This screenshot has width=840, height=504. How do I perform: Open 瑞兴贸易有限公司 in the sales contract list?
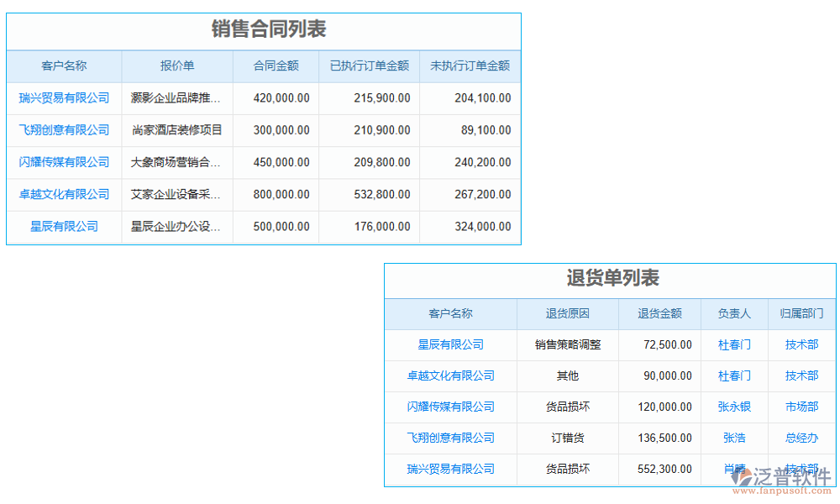63,97
